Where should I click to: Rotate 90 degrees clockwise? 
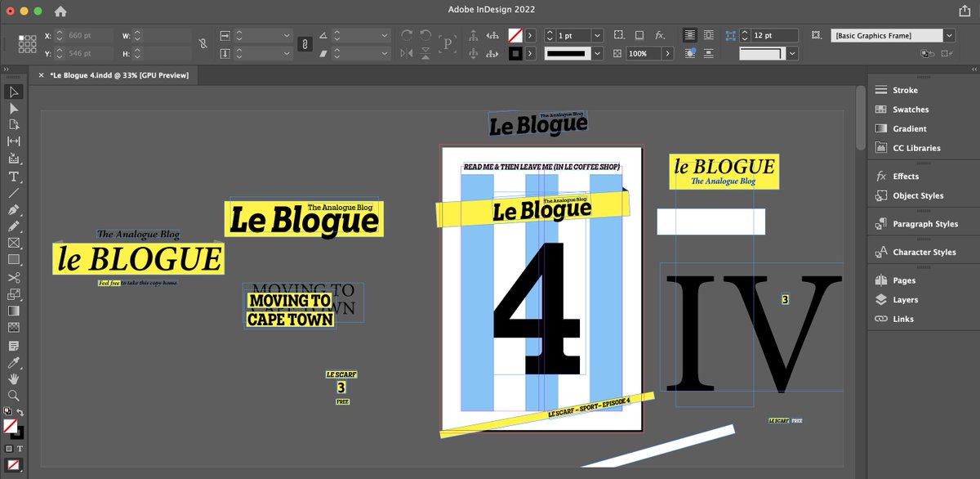pos(407,35)
